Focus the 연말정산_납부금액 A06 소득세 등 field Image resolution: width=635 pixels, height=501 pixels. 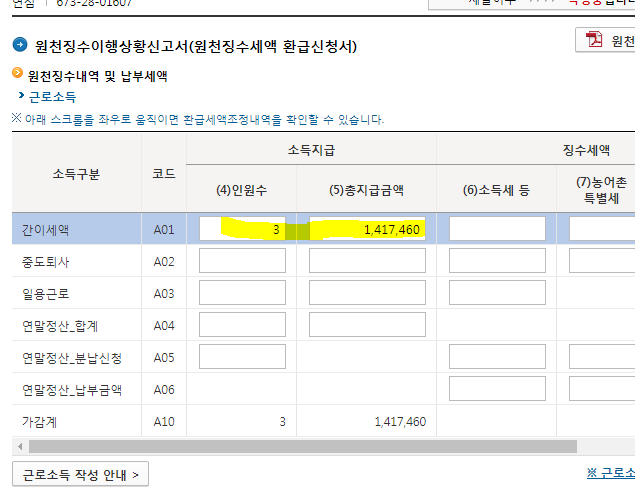(497, 389)
